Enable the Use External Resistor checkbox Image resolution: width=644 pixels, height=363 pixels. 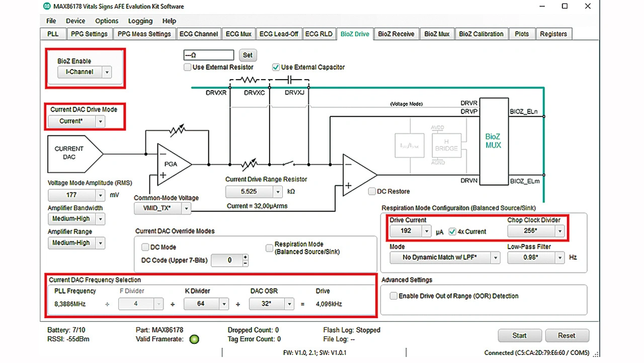pos(188,67)
